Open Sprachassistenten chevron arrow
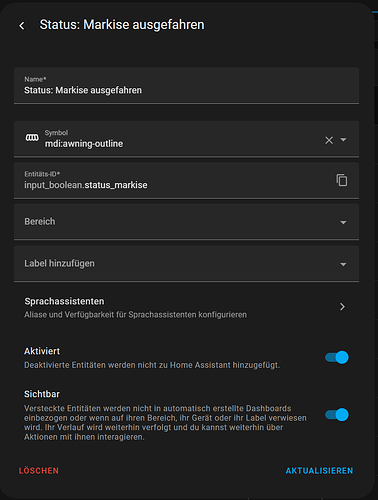The width and height of the screenshot is (378, 500). pos(342,307)
